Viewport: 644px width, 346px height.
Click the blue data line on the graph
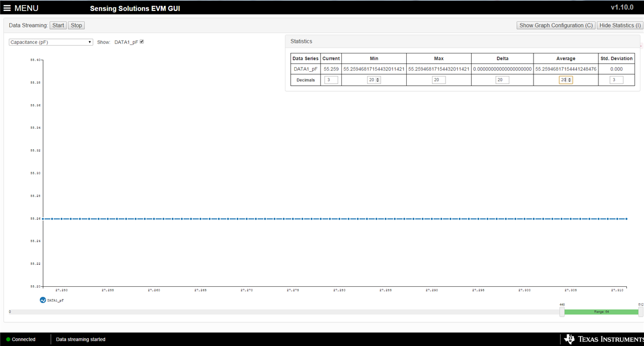(x=335, y=219)
